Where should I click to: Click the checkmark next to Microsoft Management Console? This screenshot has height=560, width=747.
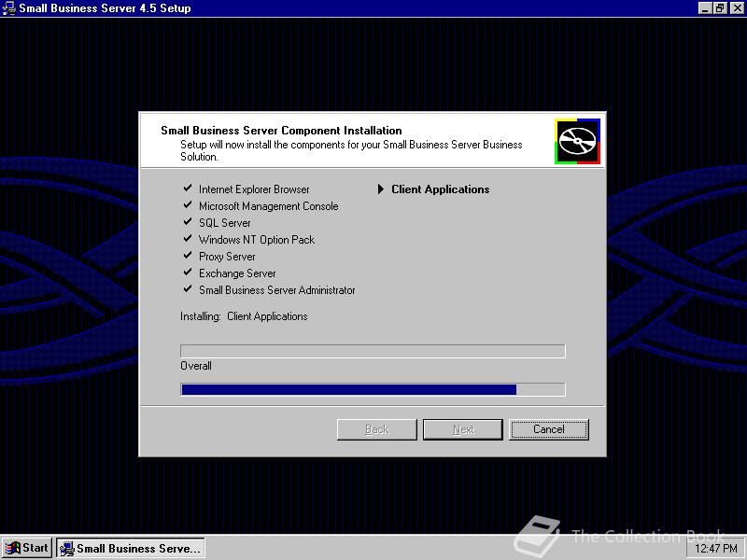coord(188,204)
